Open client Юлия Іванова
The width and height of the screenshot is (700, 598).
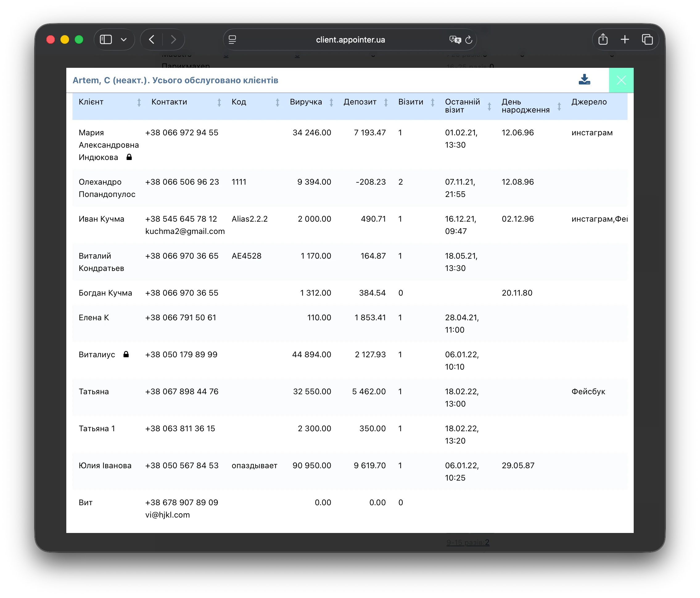tap(105, 465)
